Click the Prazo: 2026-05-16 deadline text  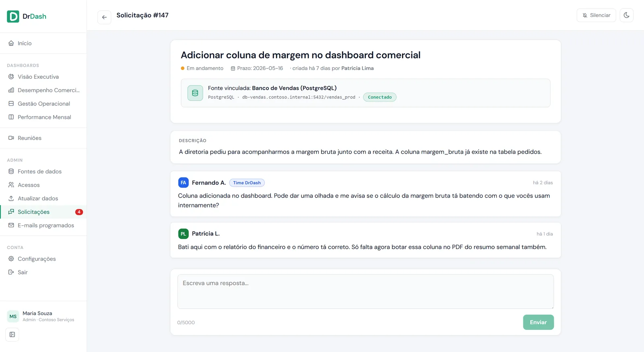coord(260,68)
